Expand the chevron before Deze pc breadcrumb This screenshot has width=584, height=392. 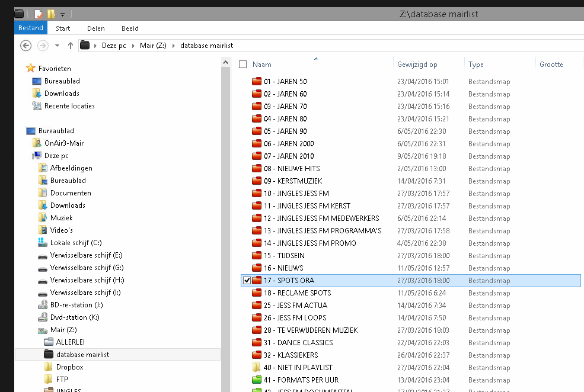click(x=95, y=46)
